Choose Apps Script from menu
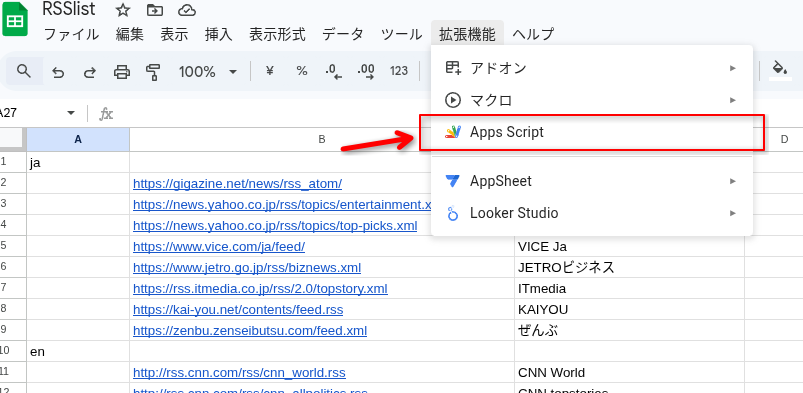Image resolution: width=803 pixels, height=393 pixels. pyautogui.click(x=592, y=132)
